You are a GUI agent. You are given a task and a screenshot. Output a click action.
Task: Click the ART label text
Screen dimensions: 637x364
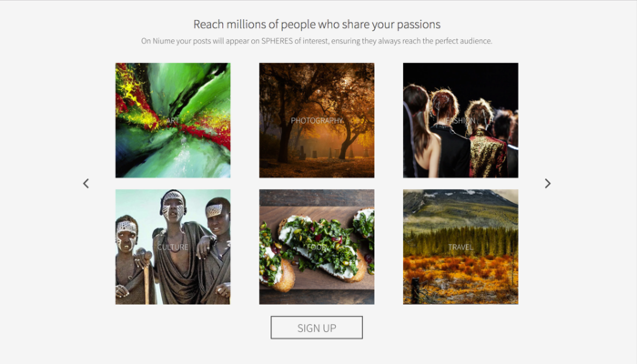coord(173,121)
